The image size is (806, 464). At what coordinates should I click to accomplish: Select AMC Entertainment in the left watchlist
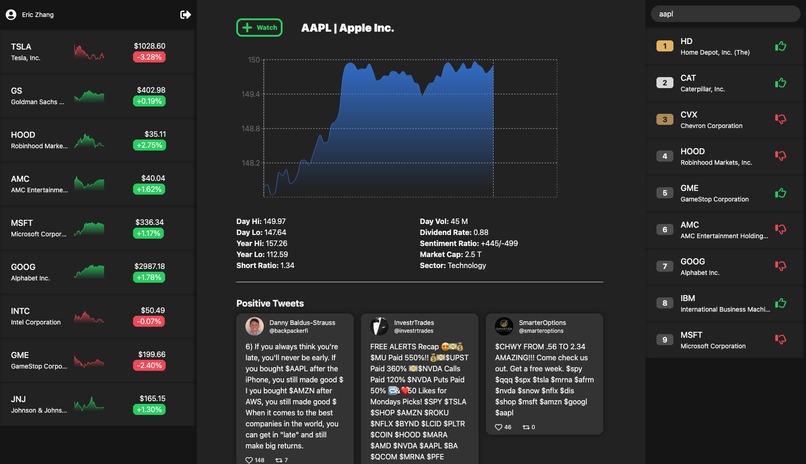[x=39, y=190]
